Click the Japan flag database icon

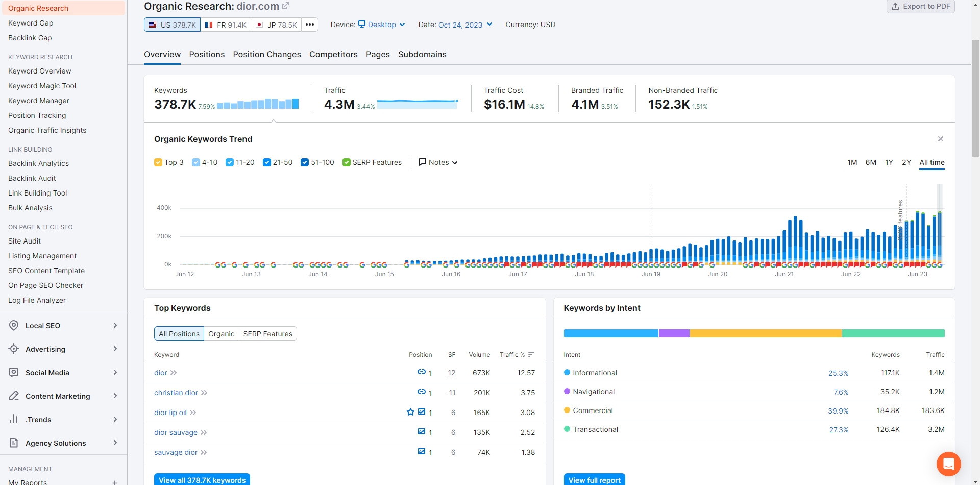[x=259, y=25]
